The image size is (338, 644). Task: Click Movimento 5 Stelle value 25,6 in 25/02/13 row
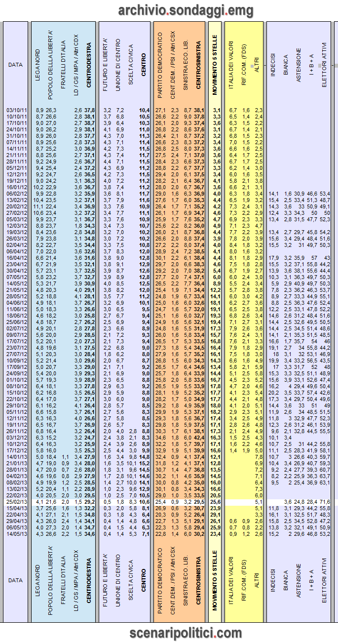[216, 501]
